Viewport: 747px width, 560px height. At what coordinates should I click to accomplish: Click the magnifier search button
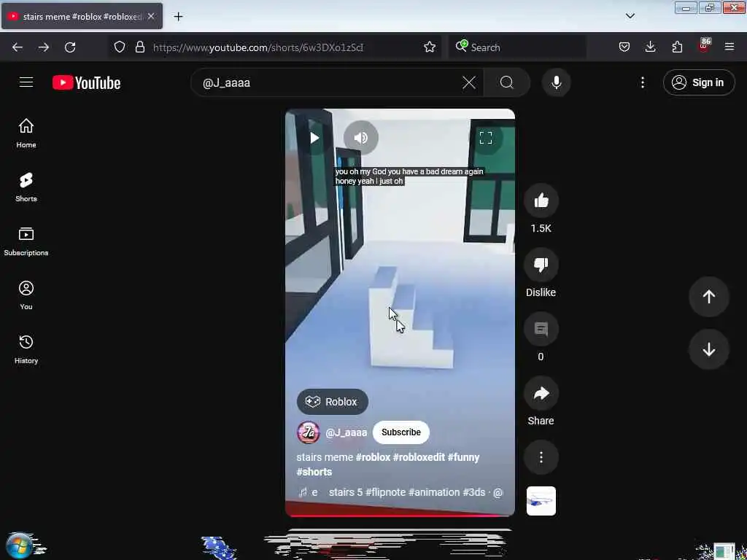click(507, 83)
